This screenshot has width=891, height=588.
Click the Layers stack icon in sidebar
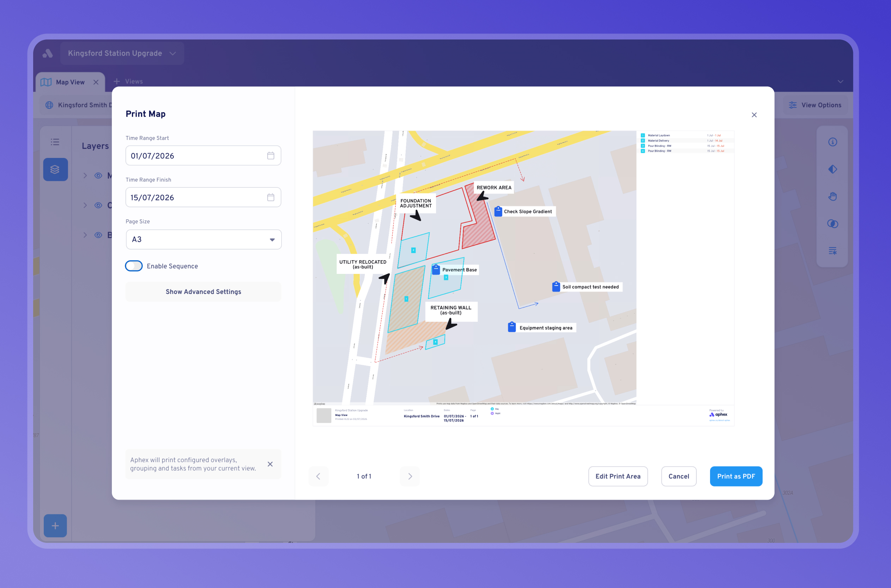click(55, 170)
